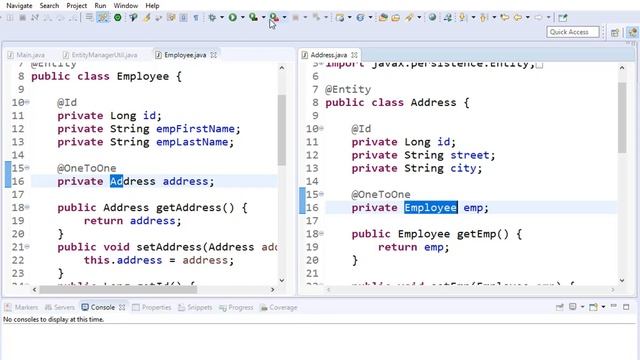Open the Properties view tab
This screenshot has height=360, width=640.
[152, 307]
